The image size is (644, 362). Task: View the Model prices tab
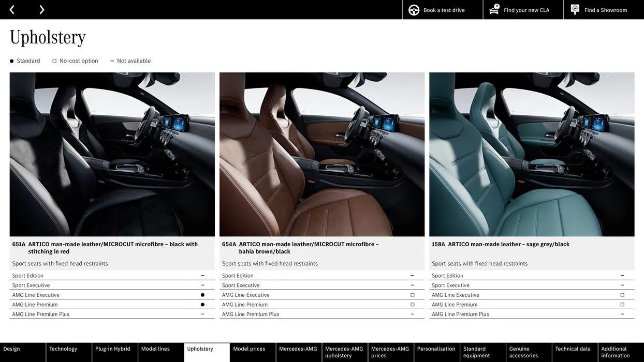click(250, 349)
